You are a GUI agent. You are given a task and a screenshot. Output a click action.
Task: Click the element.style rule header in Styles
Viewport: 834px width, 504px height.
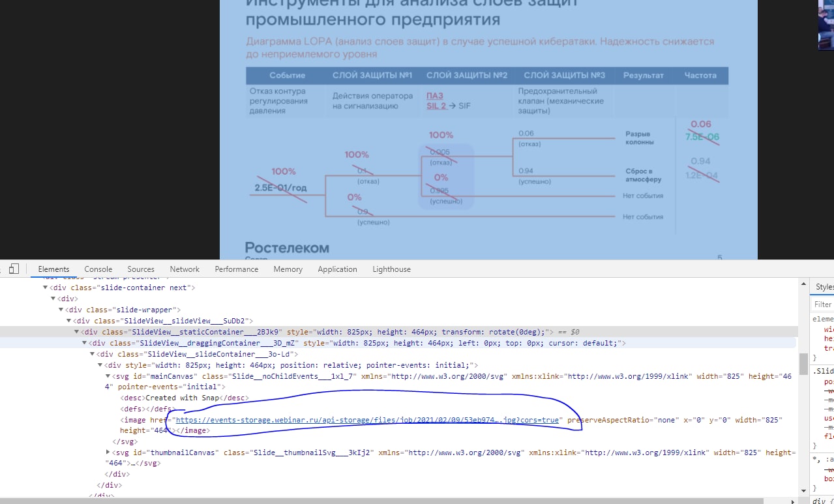(x=823, y=319)
